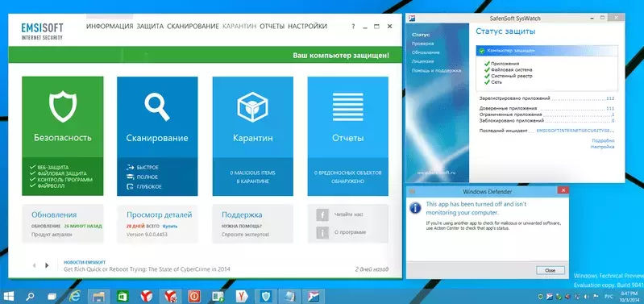Click the lines icon on Отчеты tile
The height and width of the screenshot is (304, 644).
pos(348,106)
